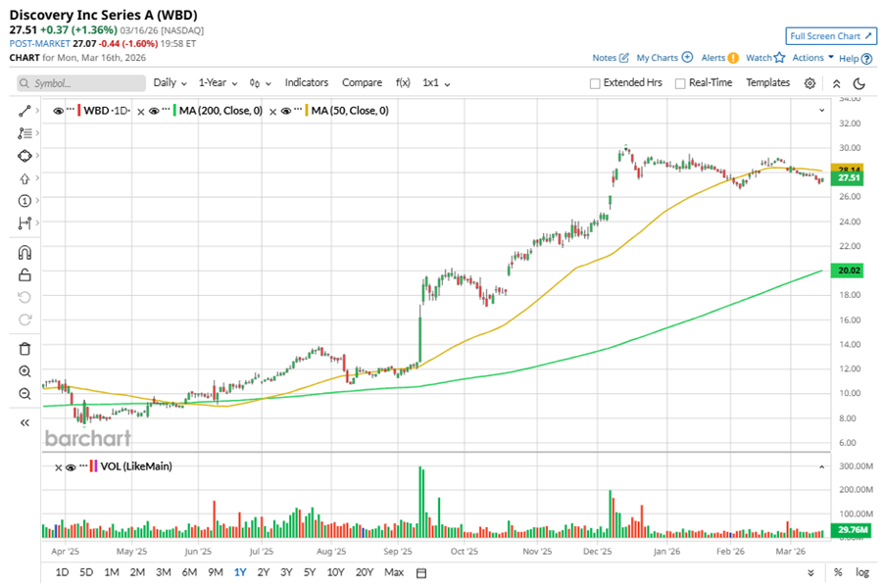884x588 pixels.
Task: Toggle the lock drawings padlock
Action: pyautogui.click(x=25, y=275)
